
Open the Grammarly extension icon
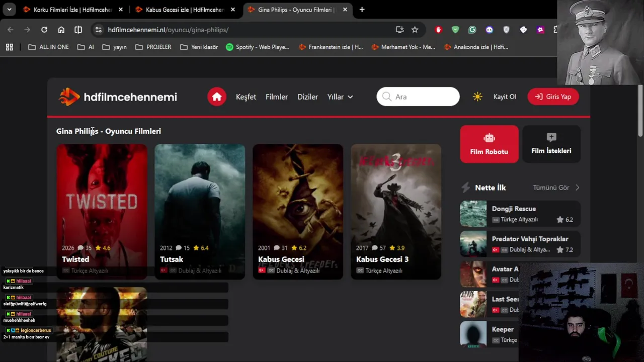pos(472,30)
